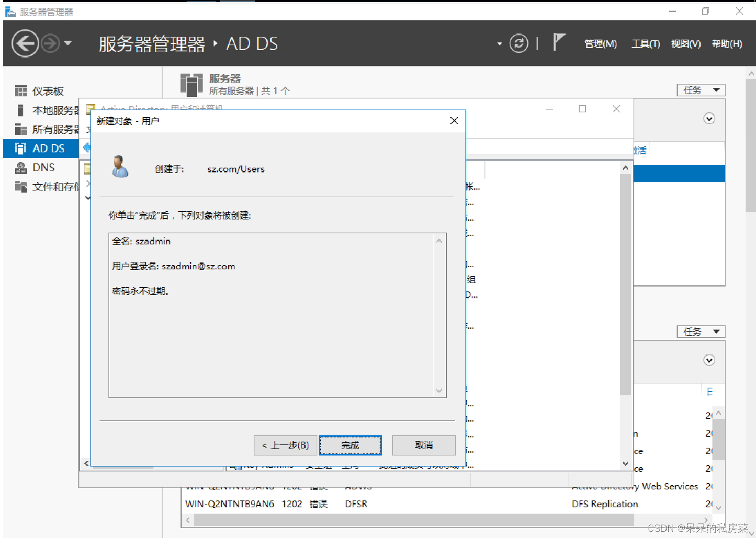The width and height of the screenshot is (756, 538).
Task: Click the events horizontal scrollbar
Action: 413,520
